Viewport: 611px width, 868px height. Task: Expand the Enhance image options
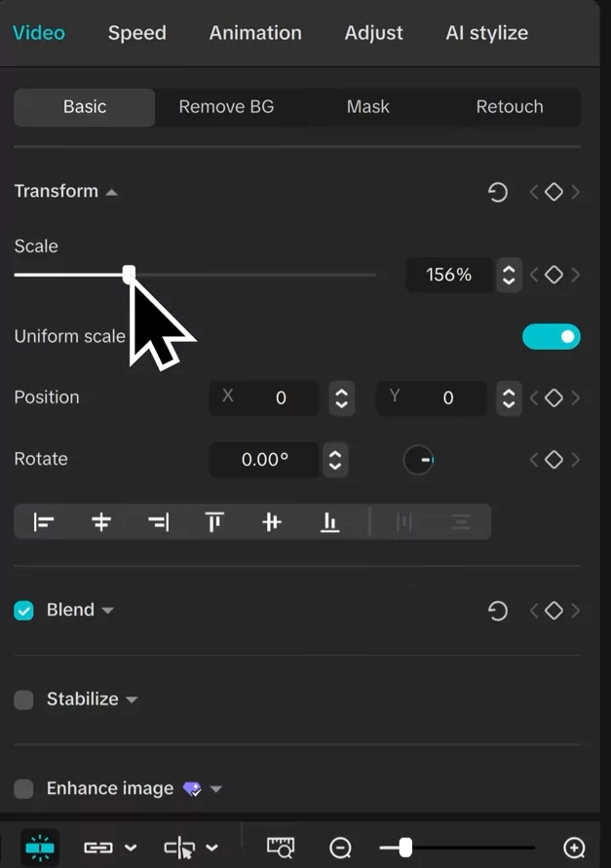click(216, 789)
